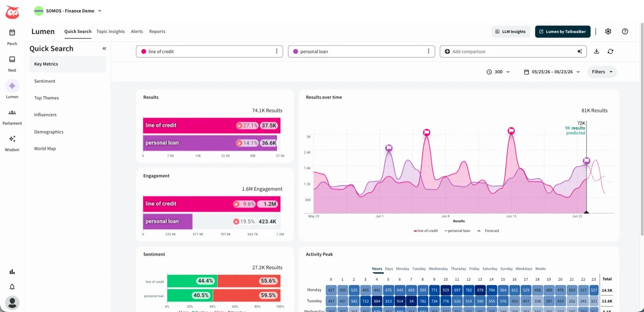The width and height of the screenshot is (644, 312).
Task: Open the Reports tab
Action: coord(157,31)
